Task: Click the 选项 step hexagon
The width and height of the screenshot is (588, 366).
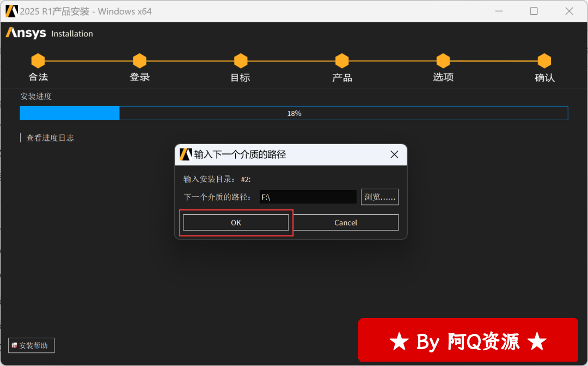Action: pos(443,61)
